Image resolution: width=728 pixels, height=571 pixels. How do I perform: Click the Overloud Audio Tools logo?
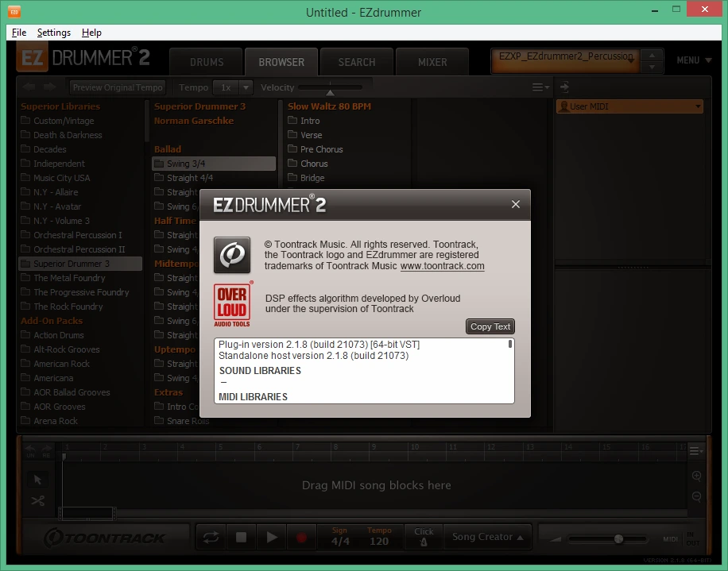point(233,304)
